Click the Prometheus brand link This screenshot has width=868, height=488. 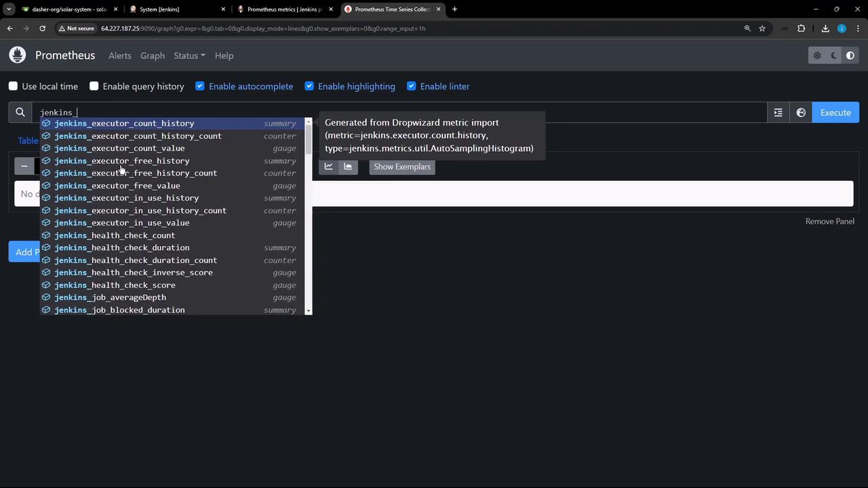pos(65,56)
